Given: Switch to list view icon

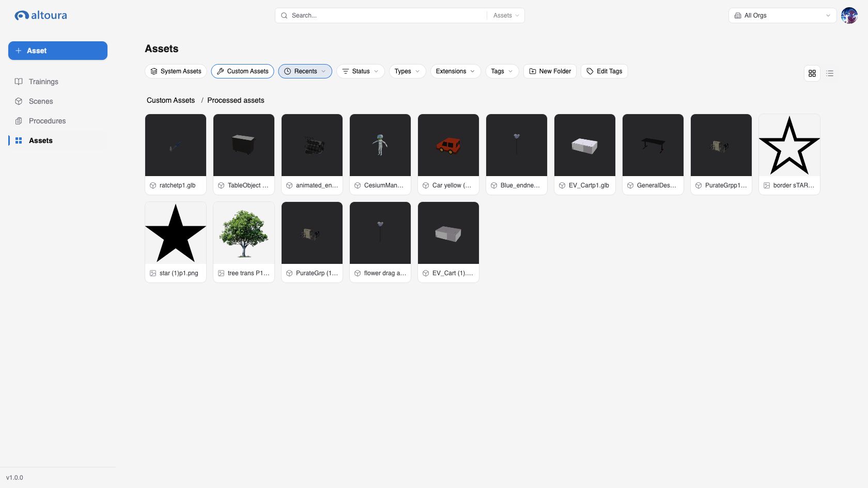Looking at the screenshot, I should [x=830, y=73].
